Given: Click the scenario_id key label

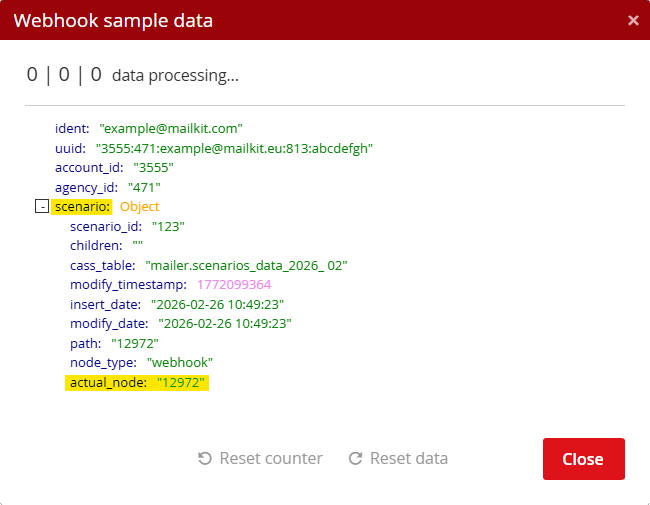Looking at the screenshot, I should 106,226.
